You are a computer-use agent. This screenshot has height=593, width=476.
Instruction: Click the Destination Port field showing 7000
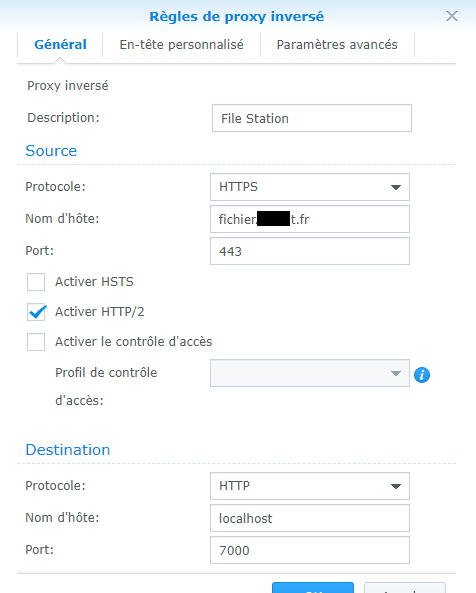pos(310,550)
